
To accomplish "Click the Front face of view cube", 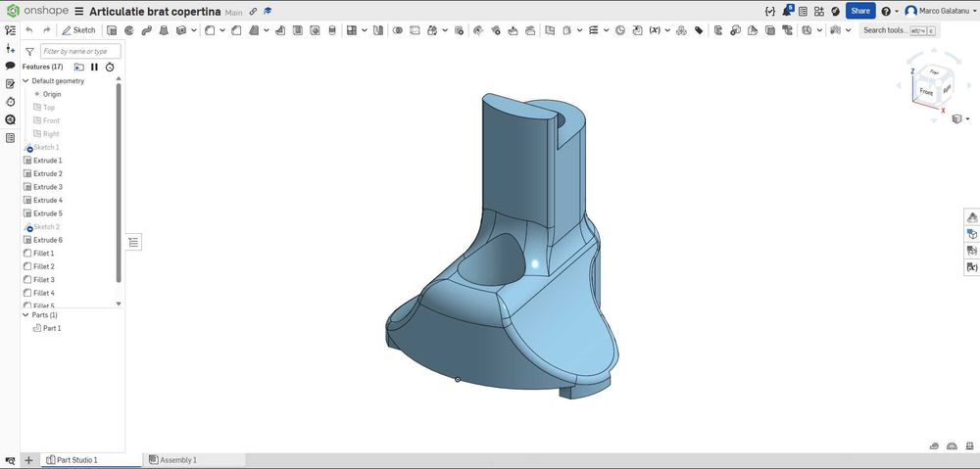I will tap(925, 91).
